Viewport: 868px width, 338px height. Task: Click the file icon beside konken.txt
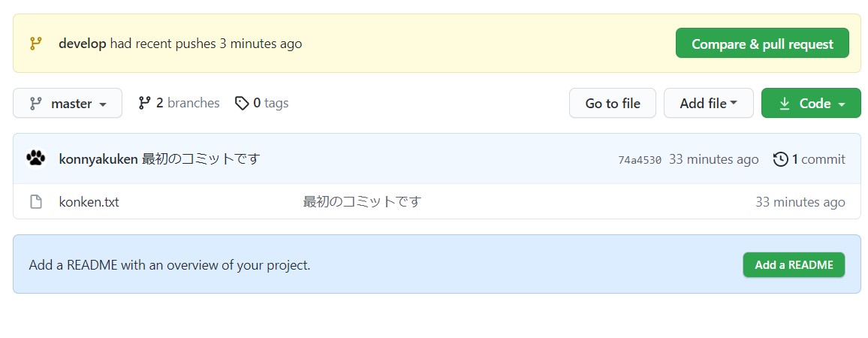coord(35,202)
